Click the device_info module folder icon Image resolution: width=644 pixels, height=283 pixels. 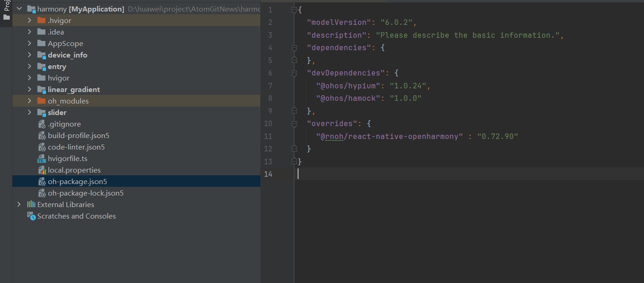(41, 55)
